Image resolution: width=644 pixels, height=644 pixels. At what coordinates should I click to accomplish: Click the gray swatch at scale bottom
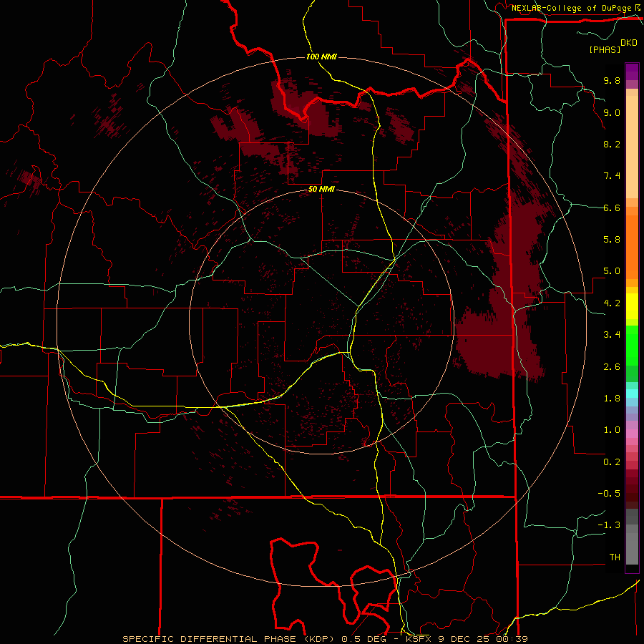(632, 549)
